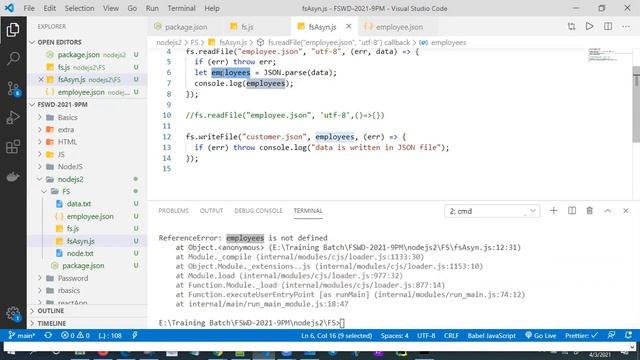
Task: Switch to the Output panel tab
Action: pos(211,211)
